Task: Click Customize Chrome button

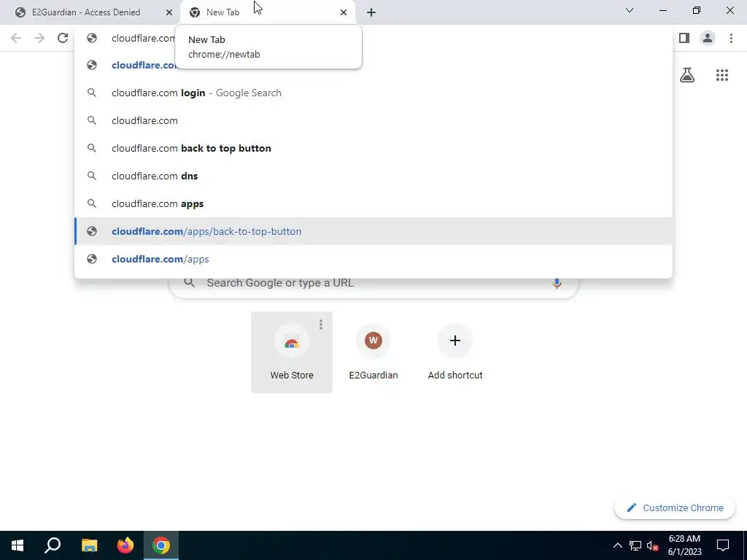Action: [x=675, y=507]
